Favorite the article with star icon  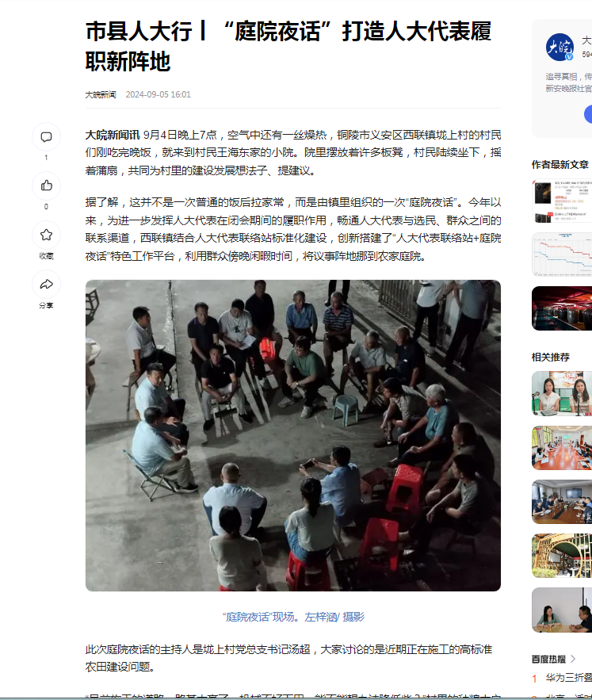click(x=46, y=235)
